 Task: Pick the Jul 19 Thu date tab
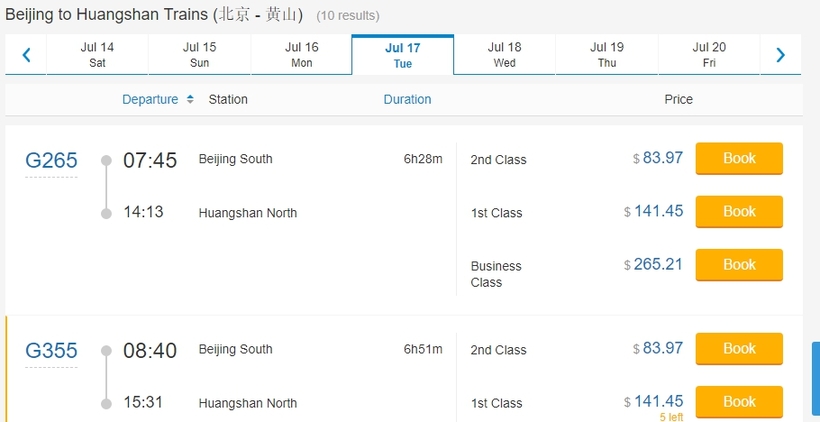pos(607,55)
